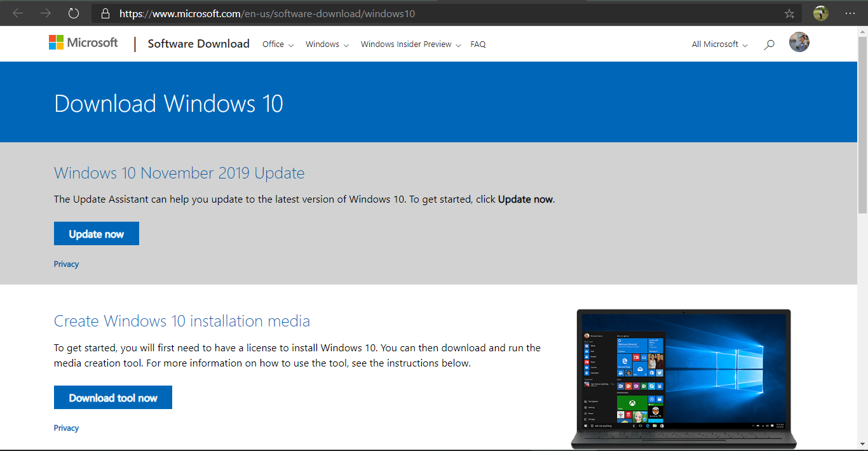Expand the Windows dropdown menu
The height and width of the screenshot is (451, 868).
tap(327, 44)
